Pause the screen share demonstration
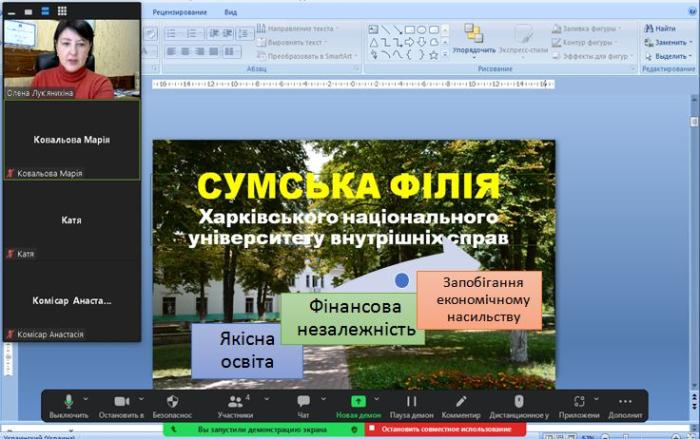This screenshot has width=700, height=439. click(411, 402)
